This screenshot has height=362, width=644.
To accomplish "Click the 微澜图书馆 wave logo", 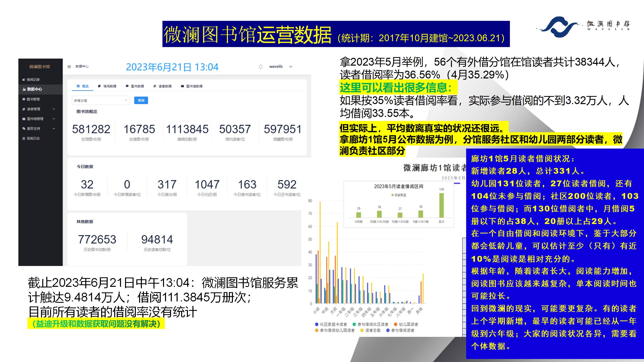I will (559, 27).
